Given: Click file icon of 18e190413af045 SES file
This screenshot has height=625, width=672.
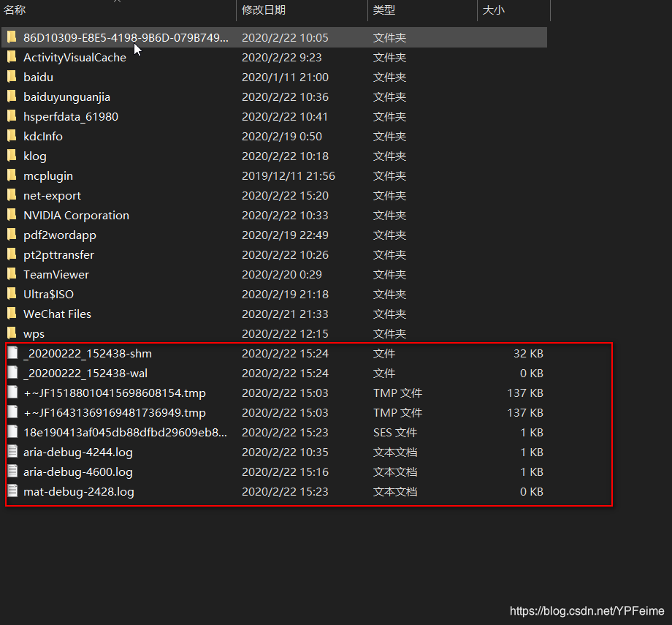Looking at the screenshot, I should coord(12,431).
